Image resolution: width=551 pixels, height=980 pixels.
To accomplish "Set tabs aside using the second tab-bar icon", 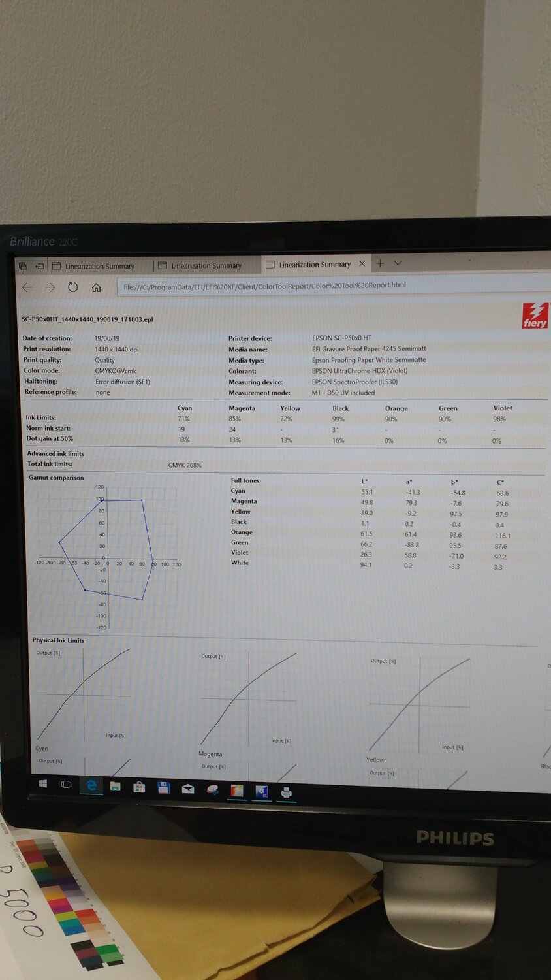I will (39, 266).
